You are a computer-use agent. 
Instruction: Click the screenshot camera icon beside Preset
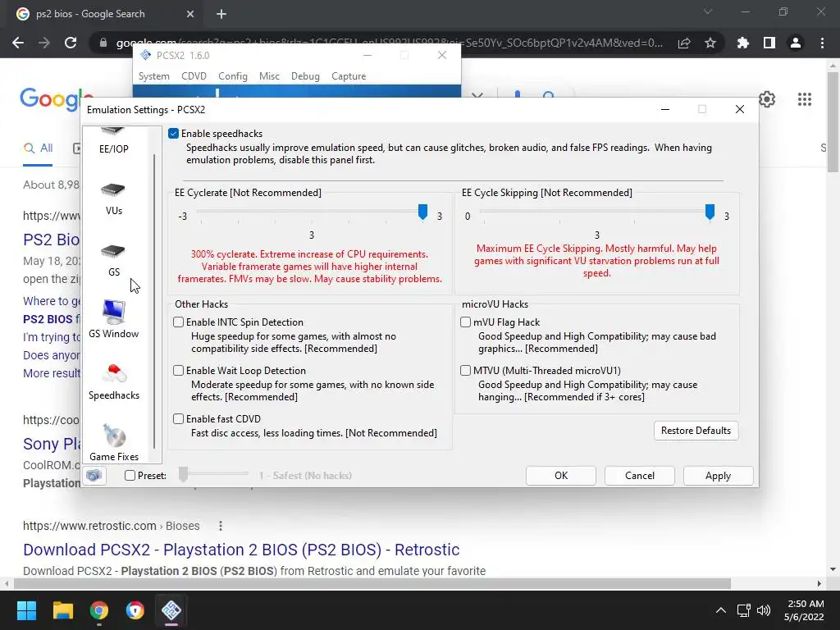click(x=94, y=475)
